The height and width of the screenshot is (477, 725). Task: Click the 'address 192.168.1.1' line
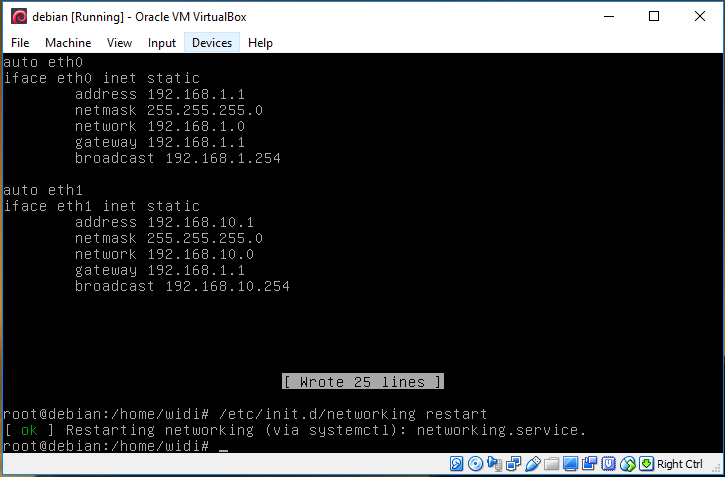(160, 94)
